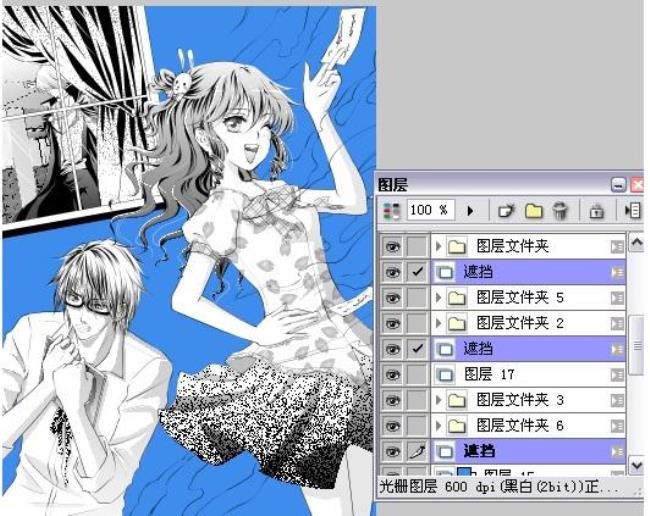Expand the unnumbered 图层文件夹 triangle
Image resolution: width=650 pixels, height=516 pixels.
click(x=438, y=247)
